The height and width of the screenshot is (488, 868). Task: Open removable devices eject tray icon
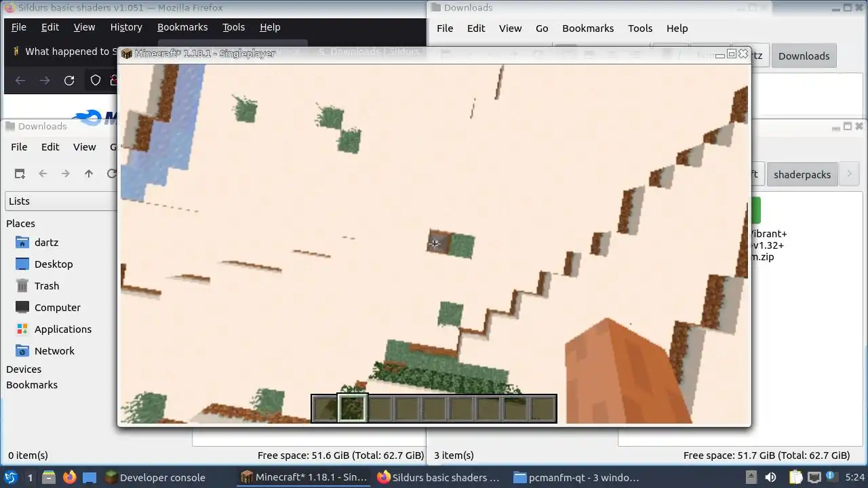point(751,477)
